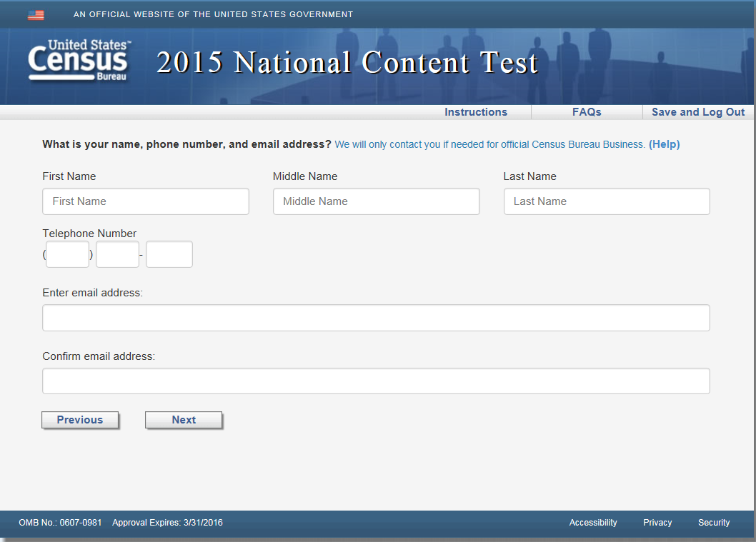Select the Last Name input box

607,201
